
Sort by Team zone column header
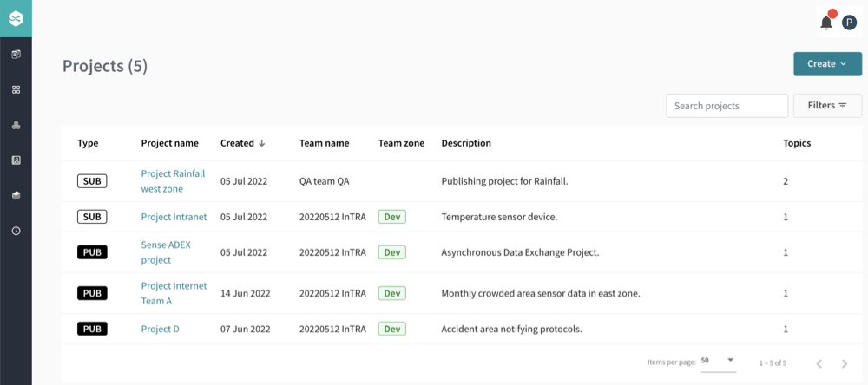coord(401,143)
